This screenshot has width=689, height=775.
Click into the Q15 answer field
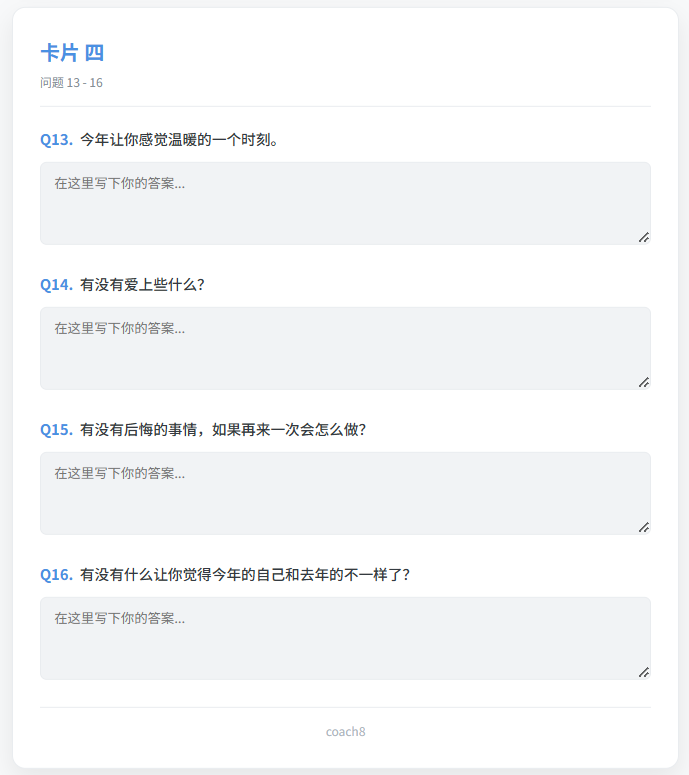pos(345,493)
